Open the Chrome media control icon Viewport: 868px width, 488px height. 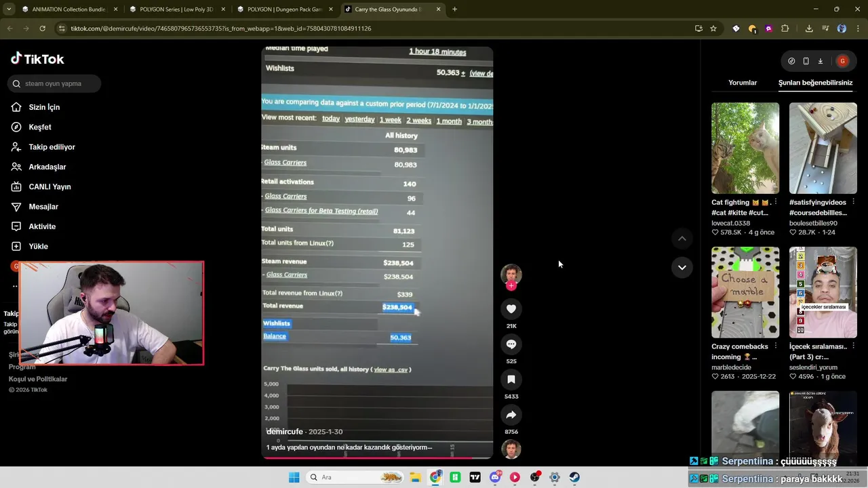point(825,28)
